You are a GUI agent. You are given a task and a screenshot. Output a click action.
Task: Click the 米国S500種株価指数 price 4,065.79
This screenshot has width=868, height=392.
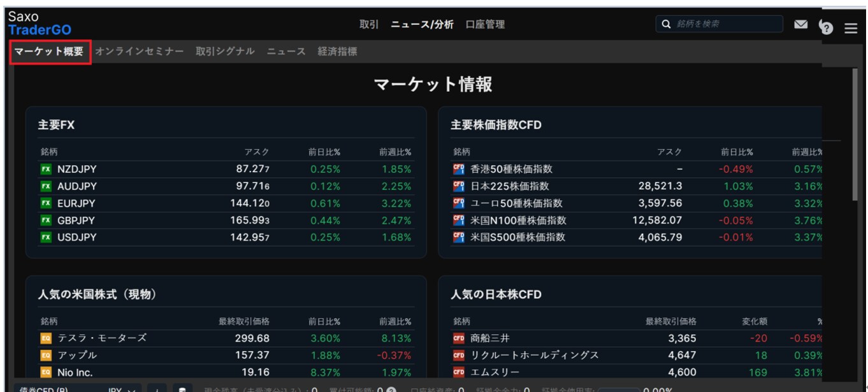click(x=660, y=238)
